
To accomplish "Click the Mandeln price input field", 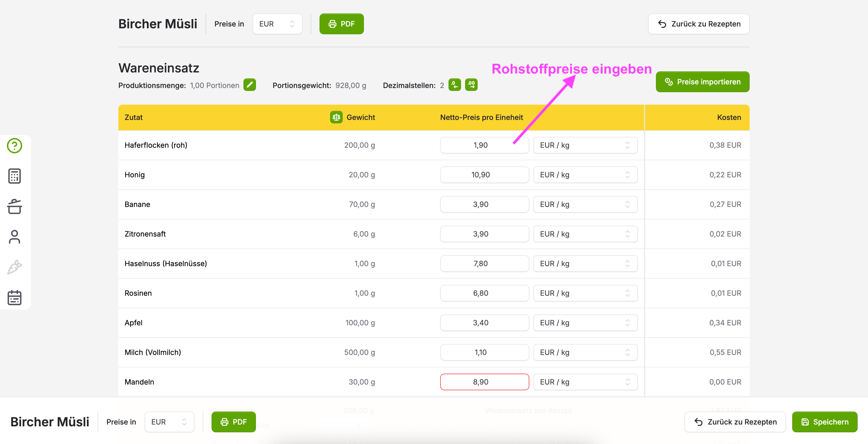I will [484, 382].
